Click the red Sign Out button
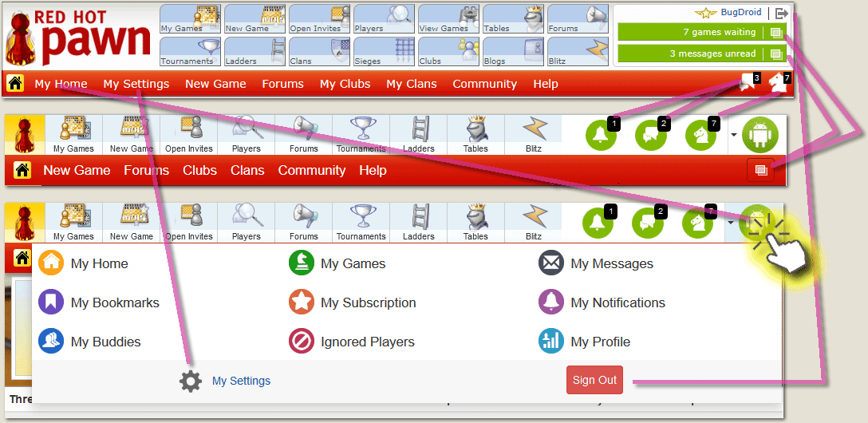 click(594, 380)
